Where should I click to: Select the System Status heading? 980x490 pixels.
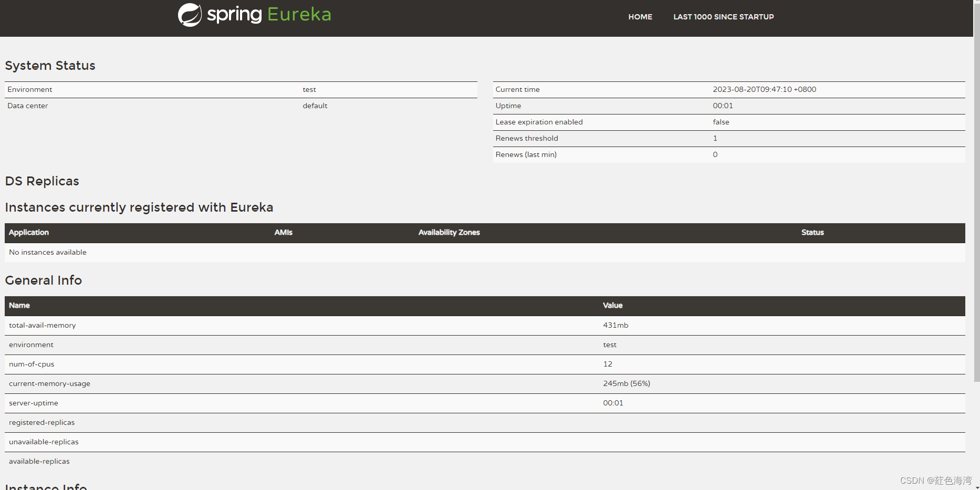pyautogui.click(x=50, y=66)
